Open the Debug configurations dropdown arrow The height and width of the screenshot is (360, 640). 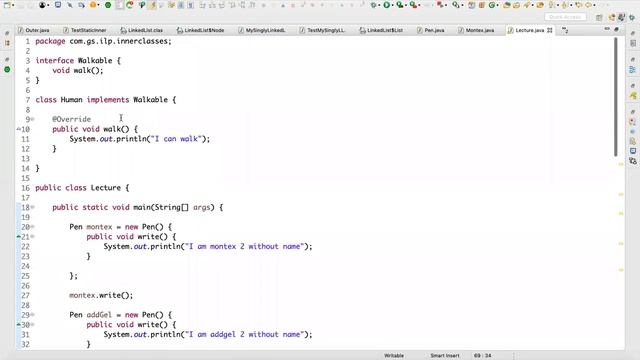click(379, 5)
